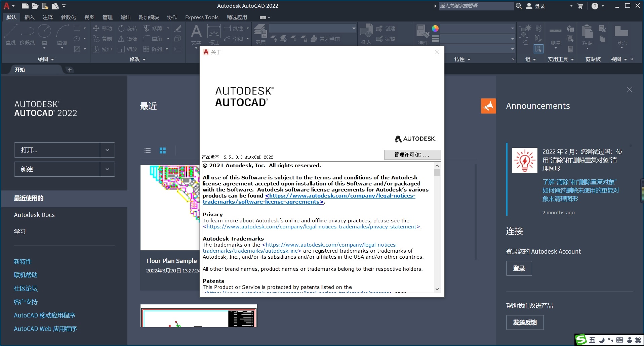Expand the Modify (修改) panel
Screen dimensions: 644x346
tap(138, 59)
